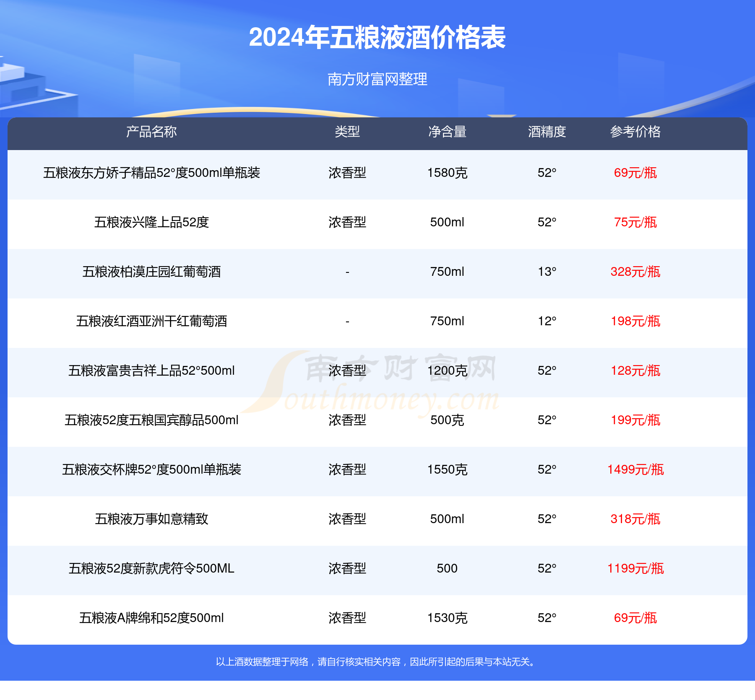This screenshot has width=755, height=700.
Task: Click the 12° alcohol value
Action: click(547, 321)
